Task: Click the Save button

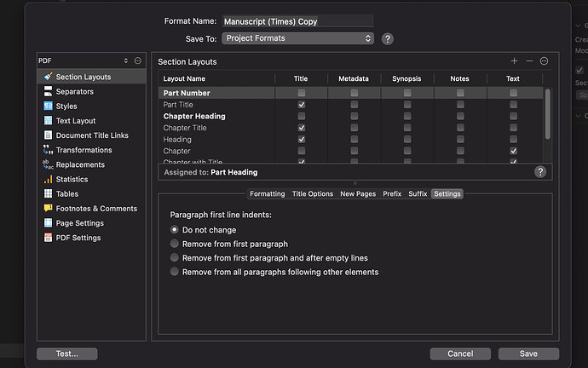Action: (528, 354)
